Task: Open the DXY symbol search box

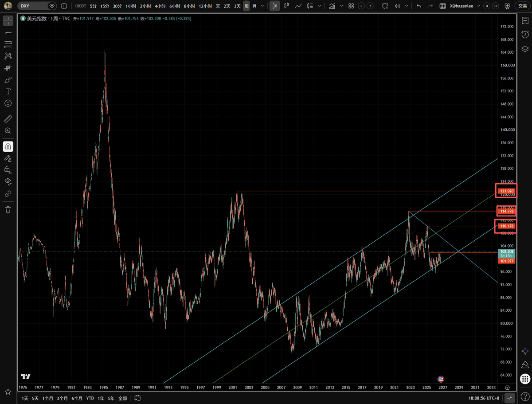Action: coord(38,6)
